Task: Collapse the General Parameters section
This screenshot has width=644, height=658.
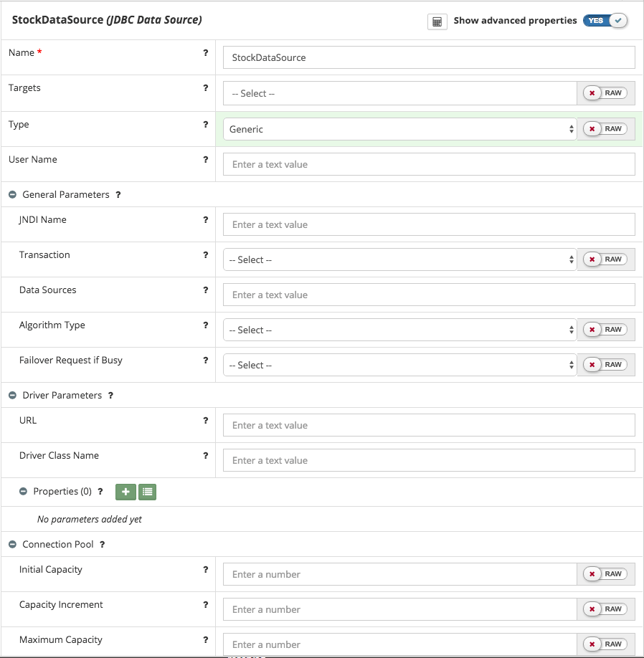Action: click(11, 194)
